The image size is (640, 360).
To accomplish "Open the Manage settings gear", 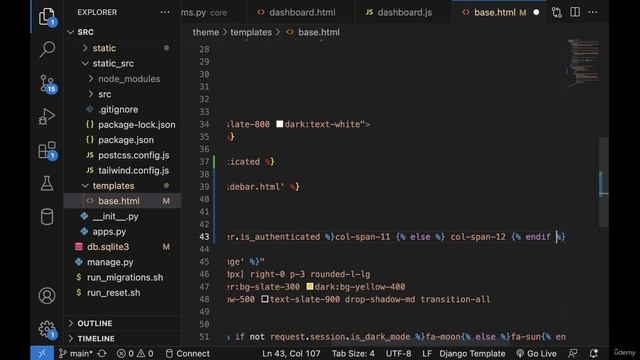I will pyautogui.click(x=47, y=329).
